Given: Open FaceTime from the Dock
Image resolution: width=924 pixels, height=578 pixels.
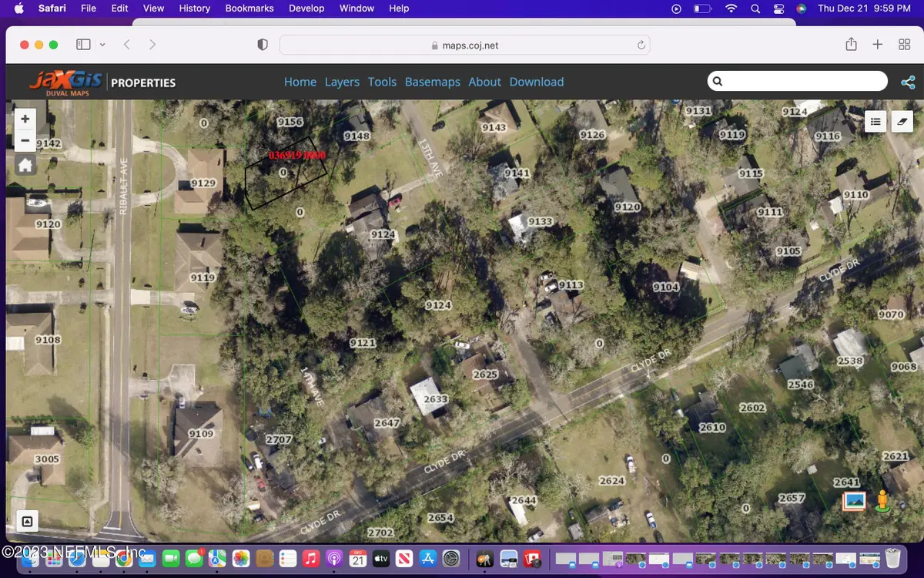Looking at the screenshot, I should coord(170,558).
